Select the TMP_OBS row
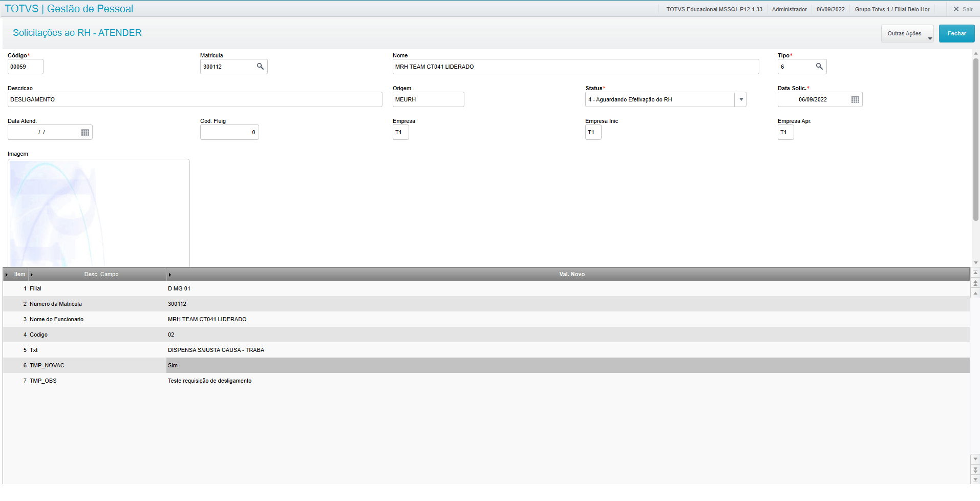Image resolution: width=980 pixels, height=501 pixels. pyautogui.click(x=486, y=381)
